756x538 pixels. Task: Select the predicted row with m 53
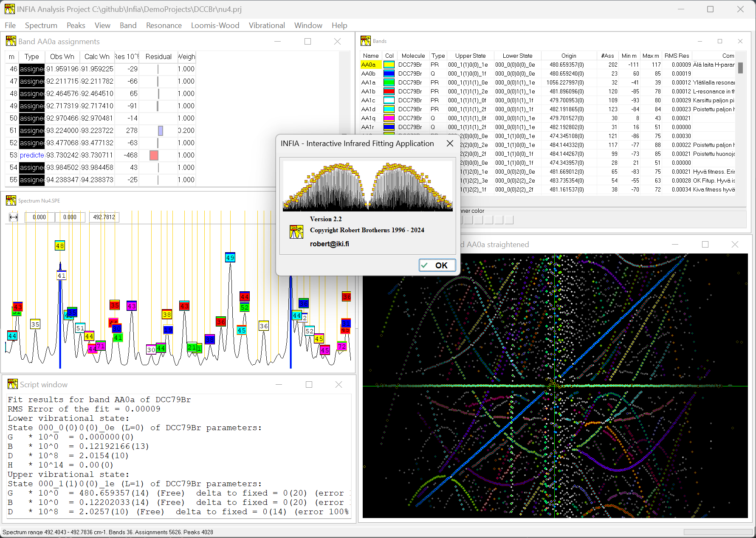click(32, 155)
